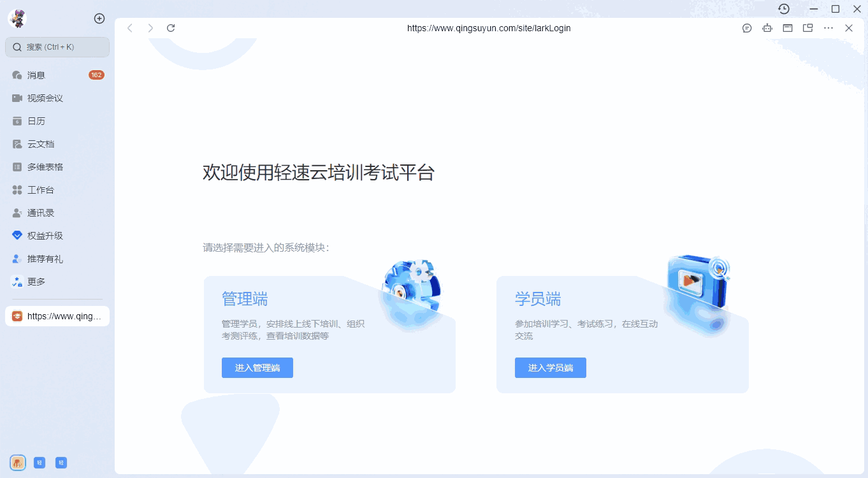This screenshot has width=868, height=478.
Task: Click the 进入管理端 button
Action: click(x=257, y=368)
